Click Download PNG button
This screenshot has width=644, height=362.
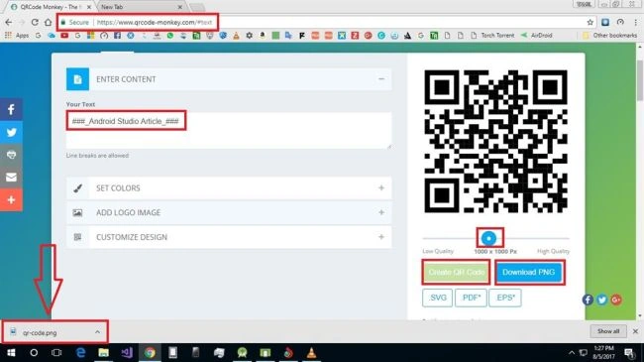point(529,272)
